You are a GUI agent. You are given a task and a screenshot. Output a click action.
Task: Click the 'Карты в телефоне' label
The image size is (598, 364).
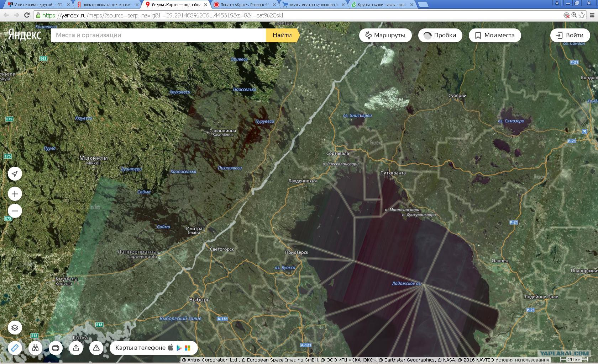click(140, 348)
